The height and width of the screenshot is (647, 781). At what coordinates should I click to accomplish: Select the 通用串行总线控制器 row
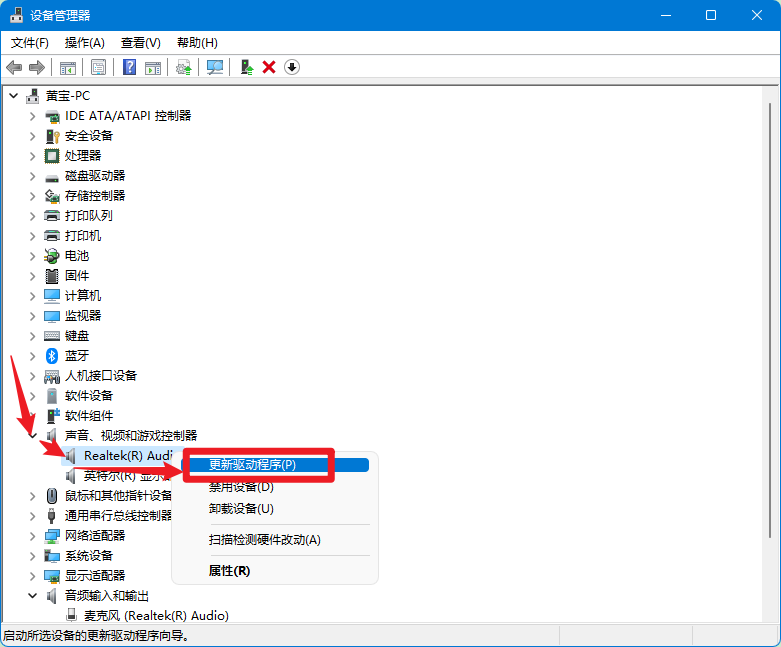pyautogui.click(x=118, y=516)
